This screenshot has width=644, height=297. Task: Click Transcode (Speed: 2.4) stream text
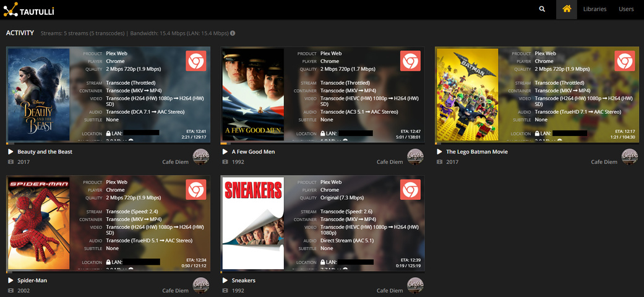132,212
